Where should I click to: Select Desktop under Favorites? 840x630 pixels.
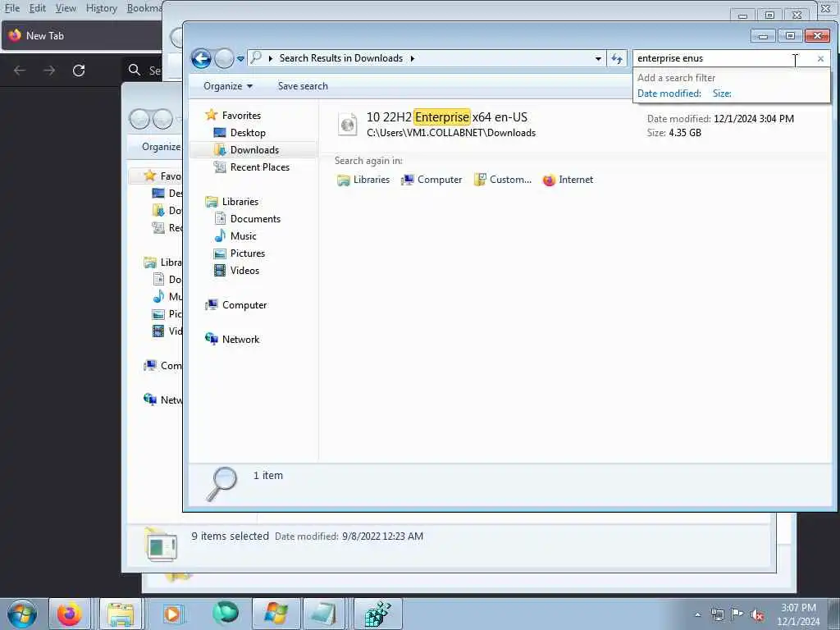coord(248,132)
